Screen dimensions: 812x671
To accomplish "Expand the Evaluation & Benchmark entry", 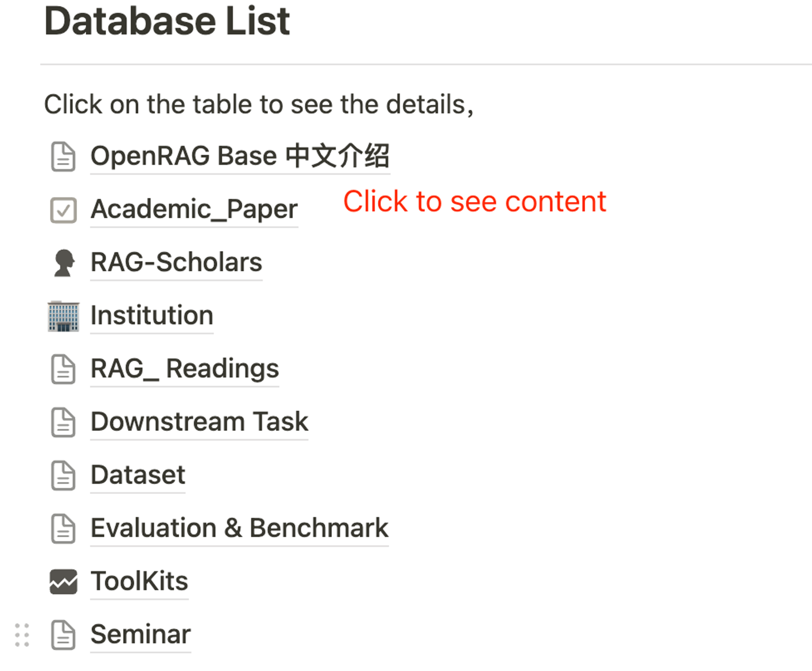I will point(238,527).
